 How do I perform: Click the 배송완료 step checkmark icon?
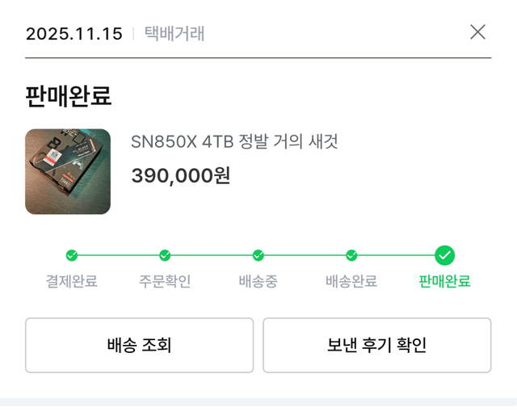(x=351, y=255)
